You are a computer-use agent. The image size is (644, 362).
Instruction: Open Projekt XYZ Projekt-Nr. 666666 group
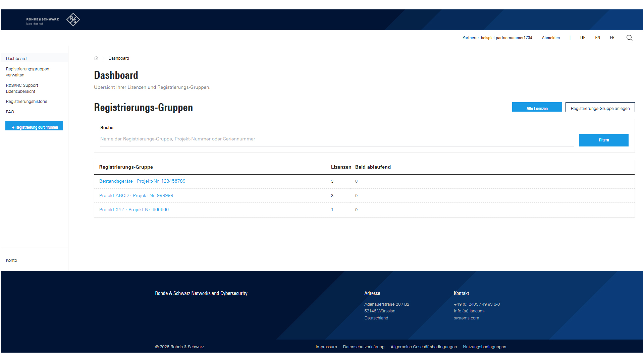point(134,210)
